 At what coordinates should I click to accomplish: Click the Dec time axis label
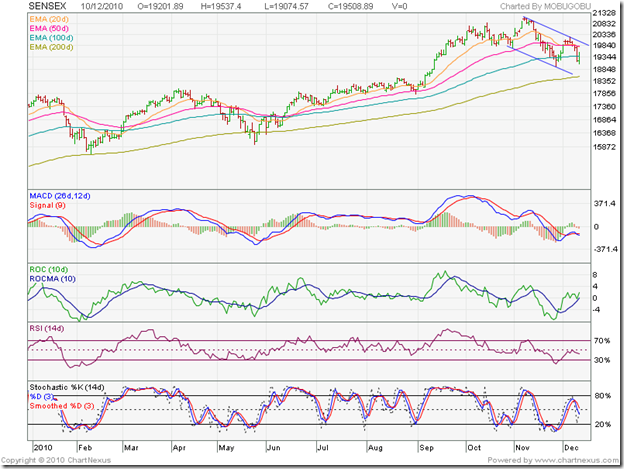(x=571, y=448)
